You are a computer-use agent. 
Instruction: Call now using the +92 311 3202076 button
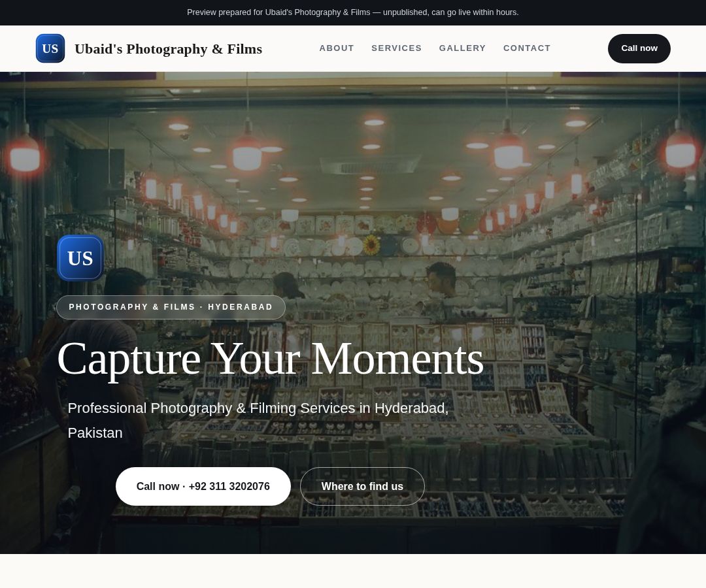click(203, 486)
